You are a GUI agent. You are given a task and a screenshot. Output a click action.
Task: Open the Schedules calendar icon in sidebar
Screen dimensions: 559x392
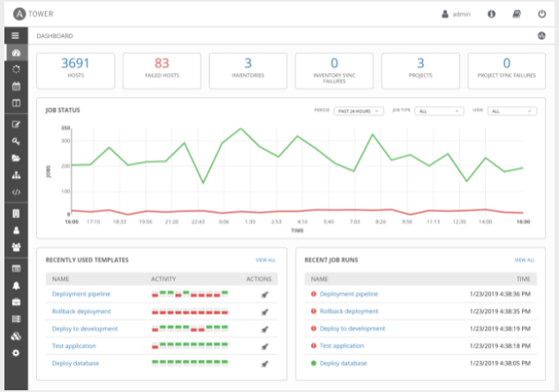(16, 86)
